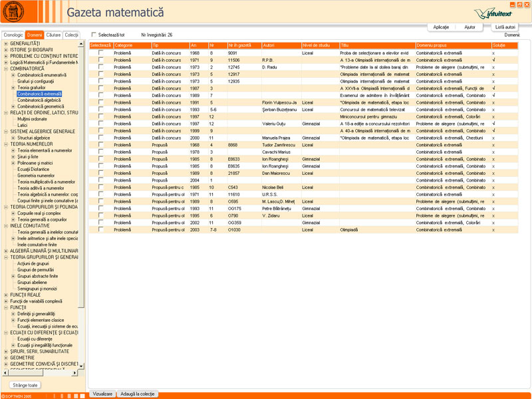This screenshot has height=399, width=532.
Task: Click the Intuitext bird logo
Action: coord(493,13)
